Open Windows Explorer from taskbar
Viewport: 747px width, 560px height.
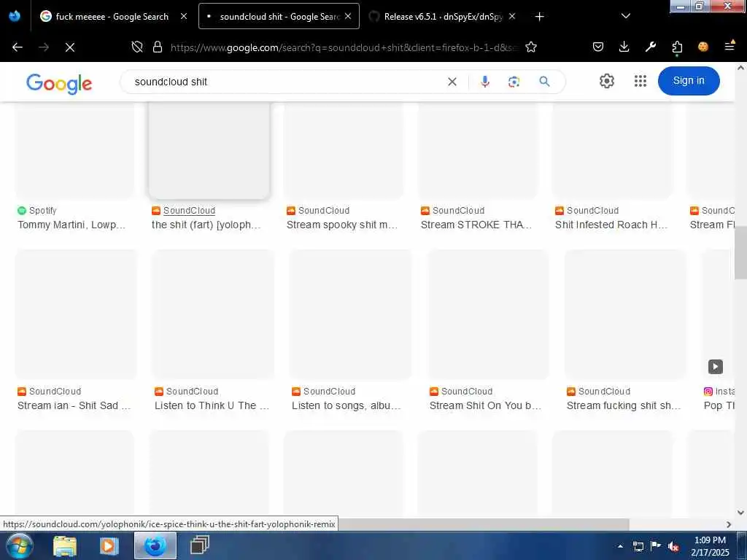click(65, 545)
